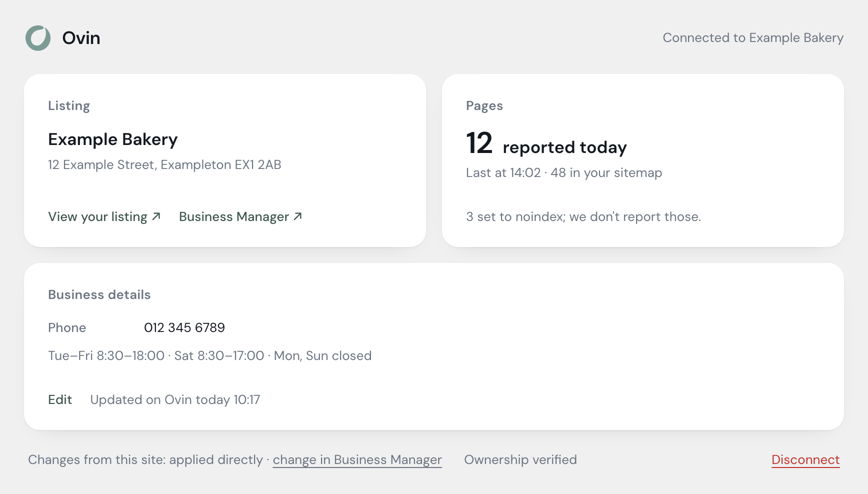Click the Ovin logo icon
The height and width of the screenshot is (494, 868).
point(38,38)
